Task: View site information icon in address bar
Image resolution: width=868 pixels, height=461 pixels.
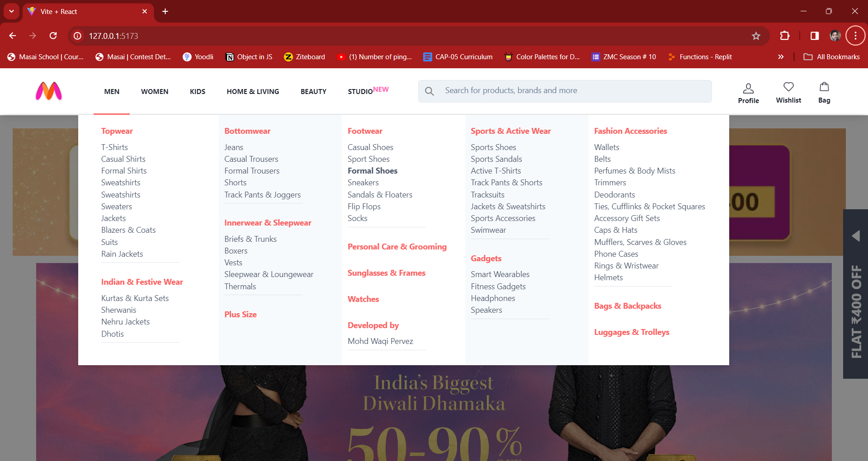Action: point(77,36)
